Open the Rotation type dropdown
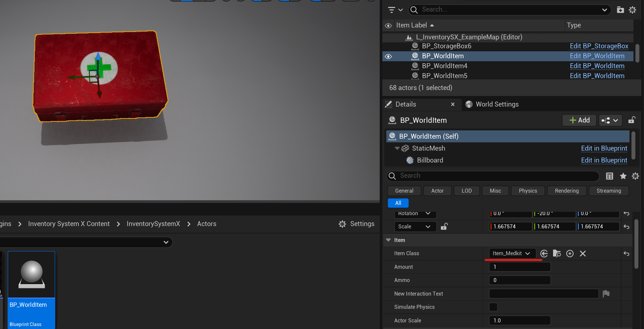The height and width of the screenshot is (329, 644). coord(415,213)
